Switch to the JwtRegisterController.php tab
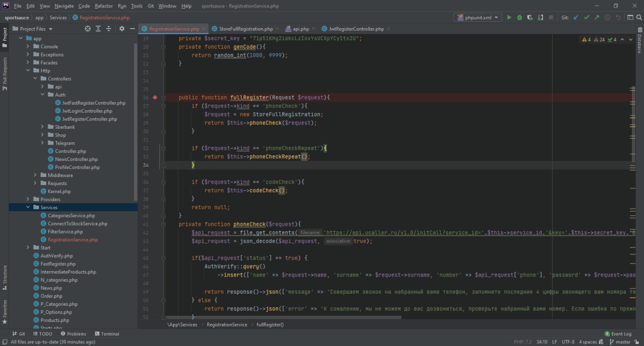644x346 pixels. 353,29
